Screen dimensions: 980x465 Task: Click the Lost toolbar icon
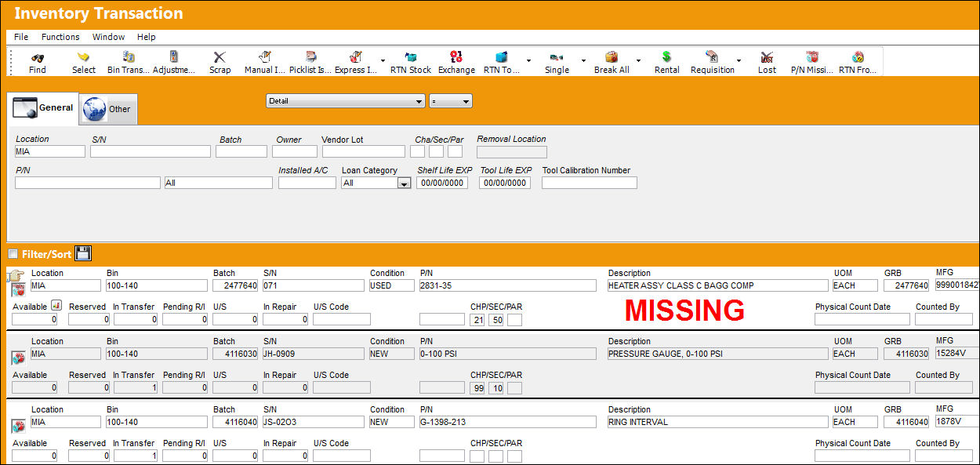click(767, 57)
